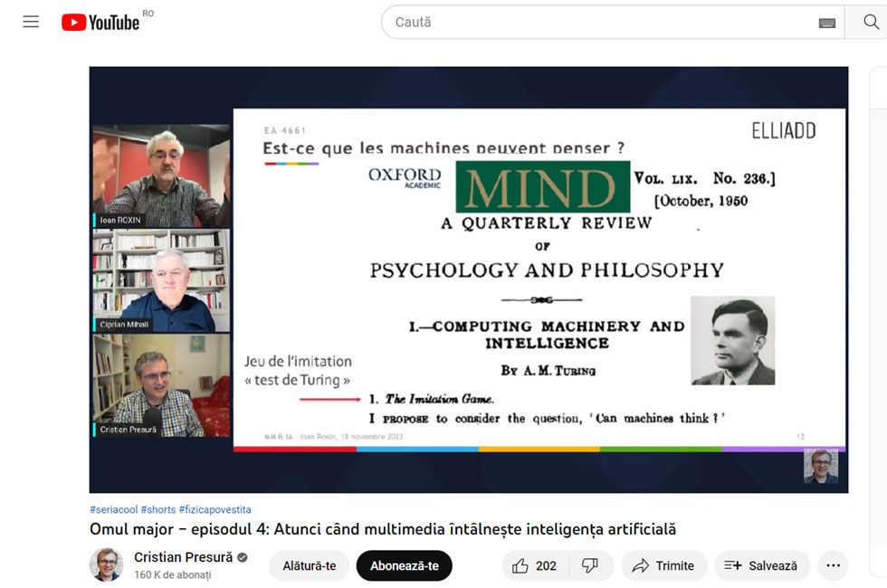The width and height of the screenshot is (887, 588).
Task: Click the Salvează save button
Action: 762,565
